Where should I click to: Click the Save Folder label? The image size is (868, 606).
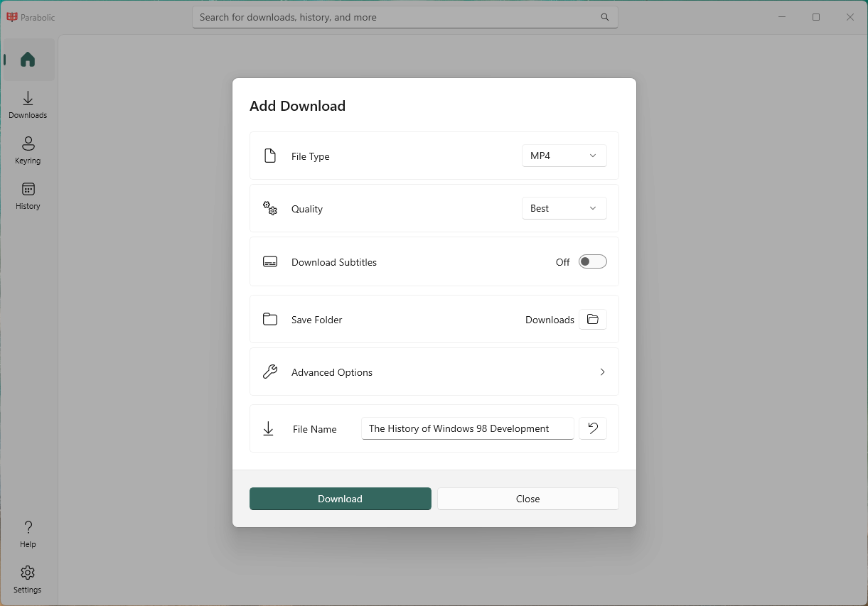317,320
